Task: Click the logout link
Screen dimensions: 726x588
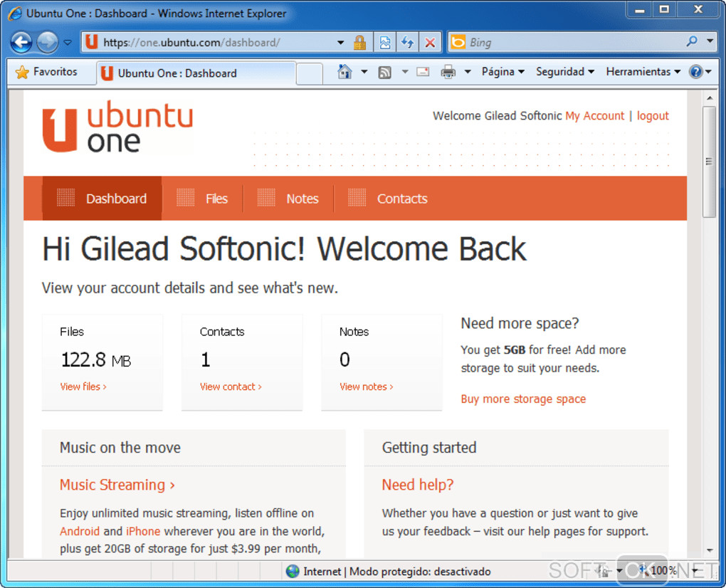Action: click(653, 116)
